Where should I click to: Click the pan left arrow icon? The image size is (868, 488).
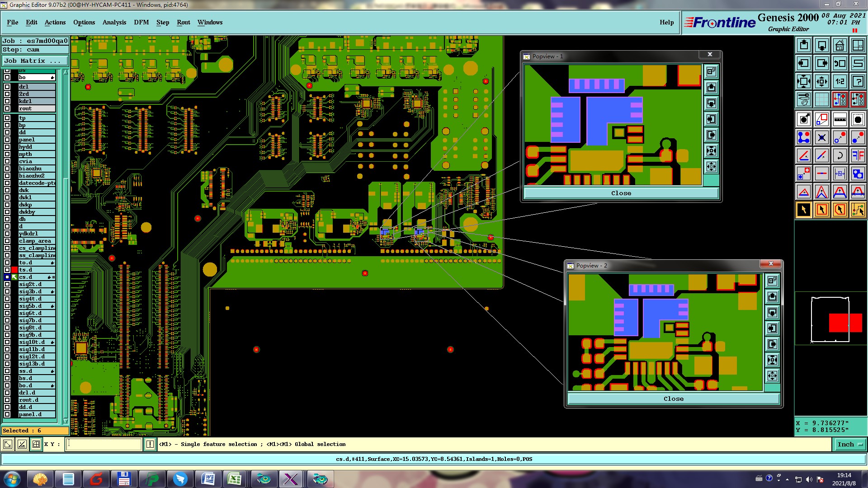(x=803, y=63)
